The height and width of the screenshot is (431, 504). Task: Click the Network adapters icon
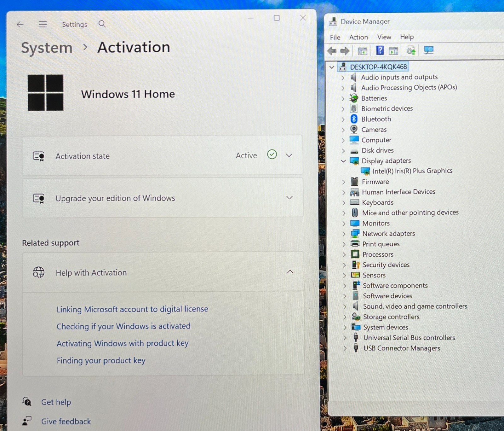tap(355, 233)
